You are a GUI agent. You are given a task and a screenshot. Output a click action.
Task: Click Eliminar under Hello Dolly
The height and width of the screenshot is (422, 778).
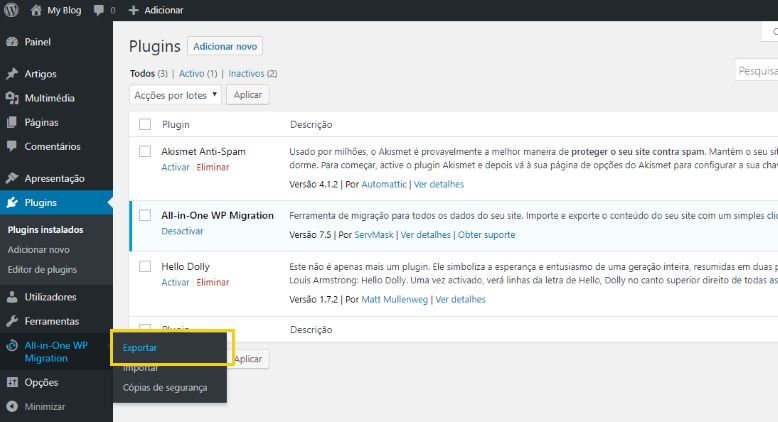[x=213, y=282]
